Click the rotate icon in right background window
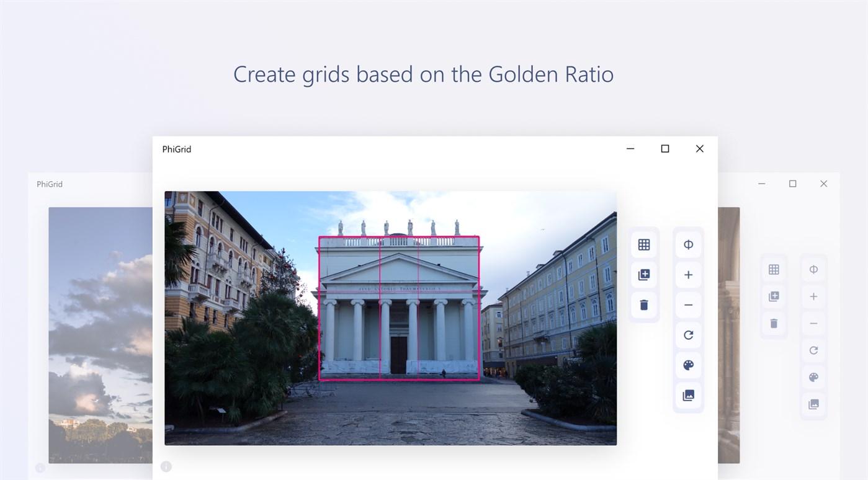The height and width of the screenshot is (480, 868). 813,350
